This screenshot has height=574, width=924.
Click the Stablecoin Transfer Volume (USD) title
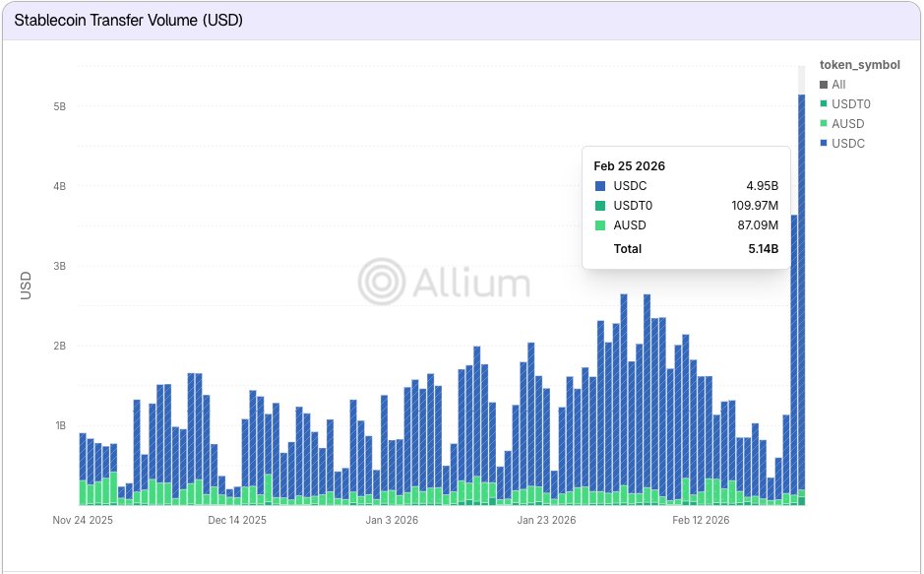[129, 20]
